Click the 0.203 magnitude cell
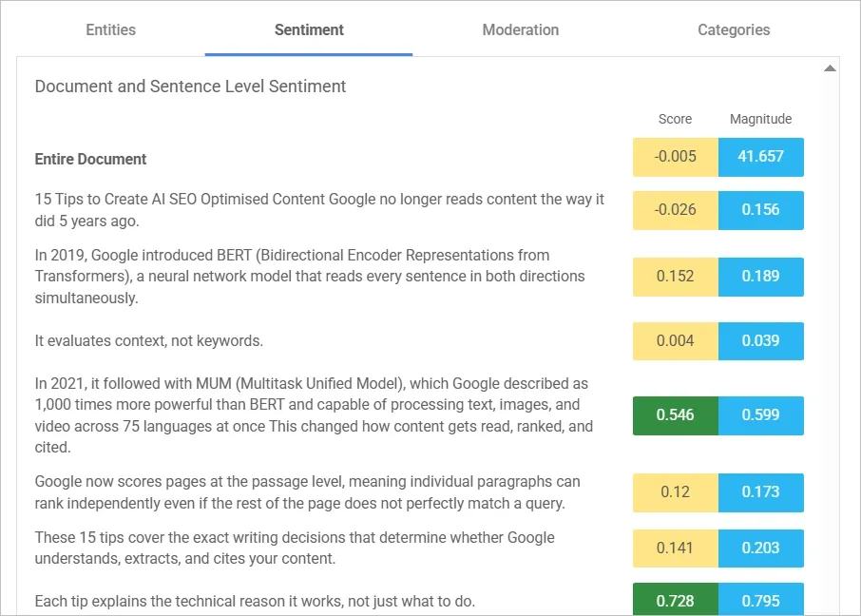This screenshot has height=616, width=861. tap(760, 548)
